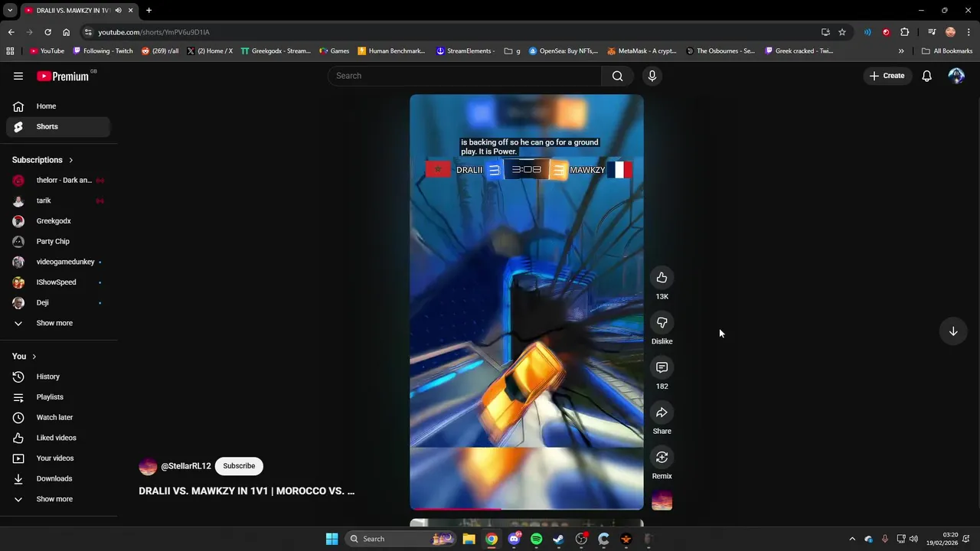Screen dimensions: 980x551
Task: Click the YouTube search input field
Action: [465, 76]
